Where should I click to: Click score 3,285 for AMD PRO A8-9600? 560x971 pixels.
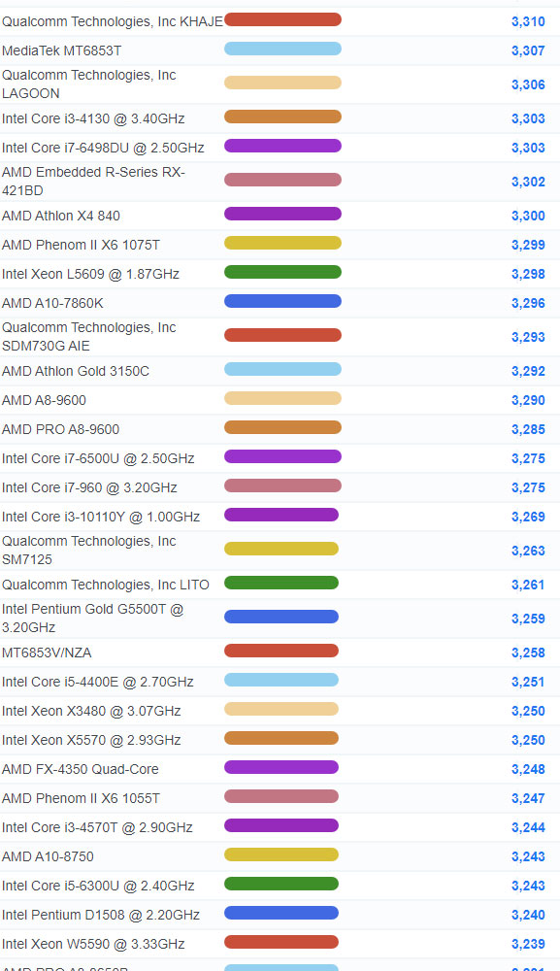[x=528, y=430]
